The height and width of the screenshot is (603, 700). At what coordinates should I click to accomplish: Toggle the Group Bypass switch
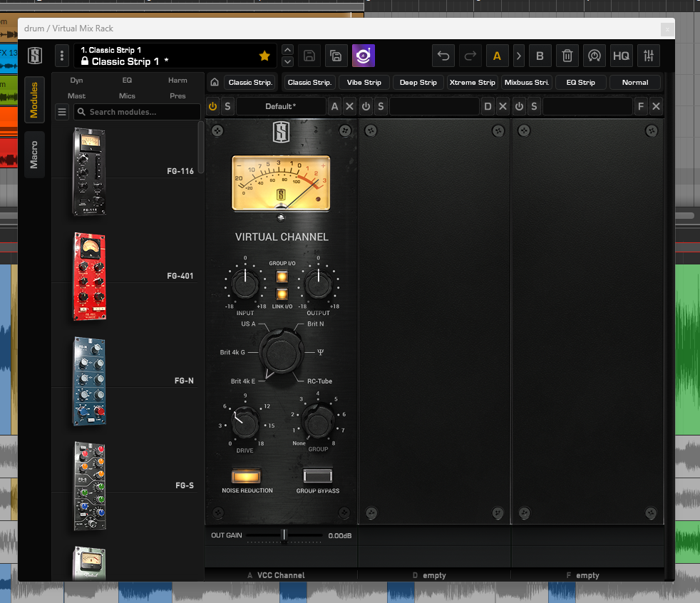(318, 475)
